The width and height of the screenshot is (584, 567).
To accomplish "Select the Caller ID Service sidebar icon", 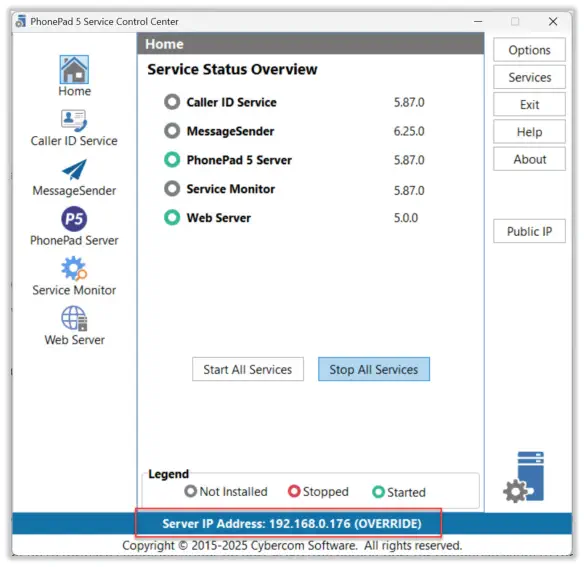I will [x=74, y=121].
